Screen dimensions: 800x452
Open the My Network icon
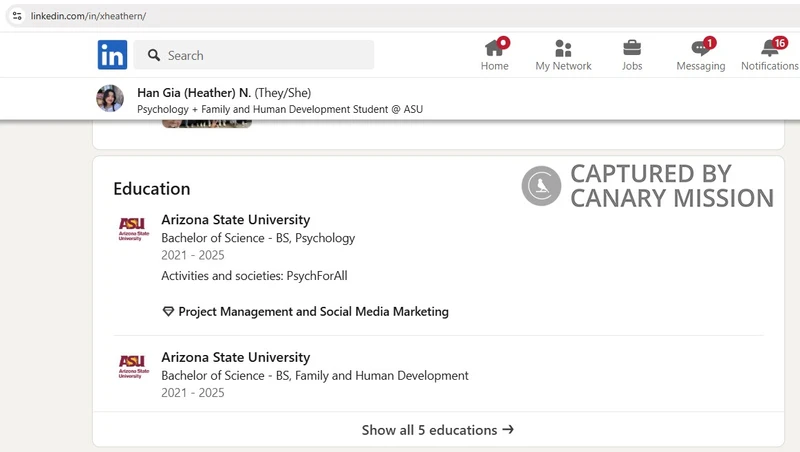(x=563, y=48)
